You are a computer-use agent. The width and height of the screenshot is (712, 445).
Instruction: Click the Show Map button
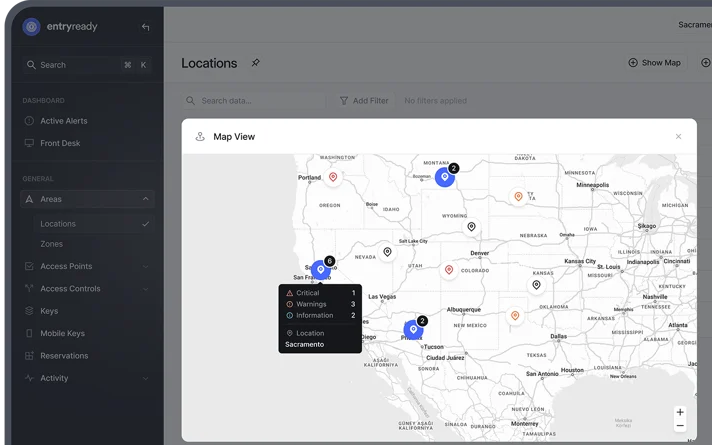654,63
